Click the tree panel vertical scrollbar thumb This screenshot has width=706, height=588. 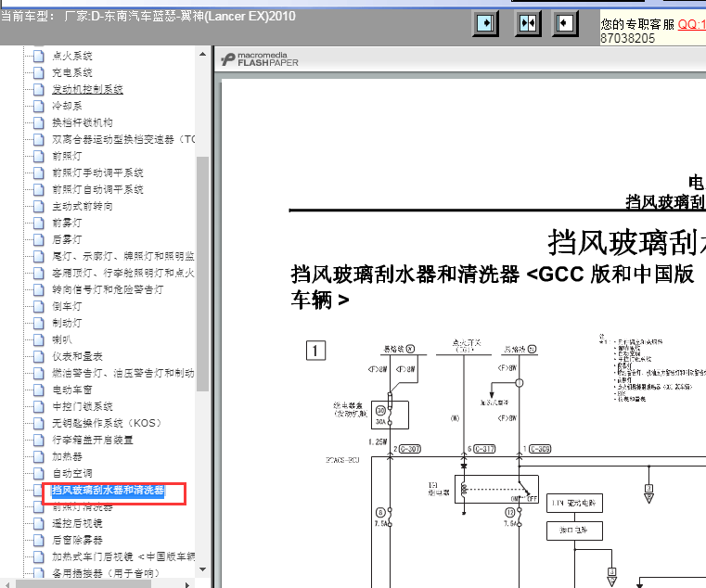[202, 274]
